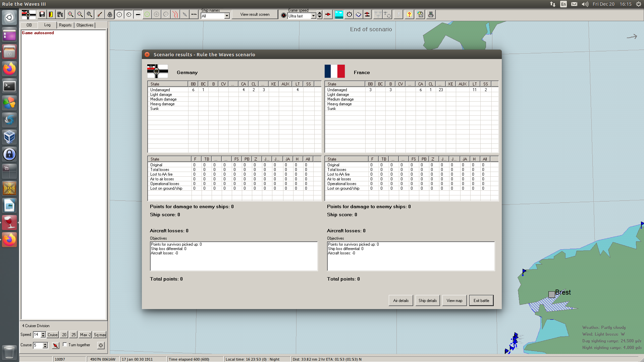The width and height of the screenshot is (644, 362).
Task: Click the padlock toolbar icon
Action: tap(110, 14)
